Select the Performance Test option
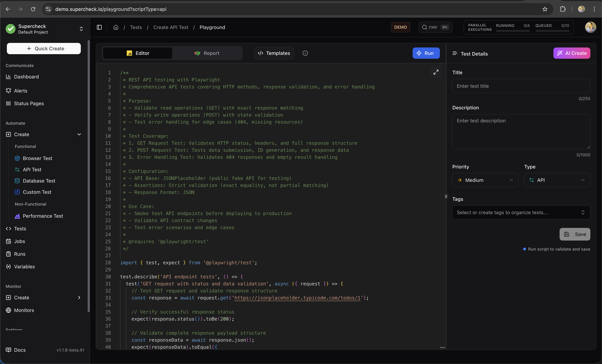This screenshot has width=602, height=364. [x=43, y=216]
